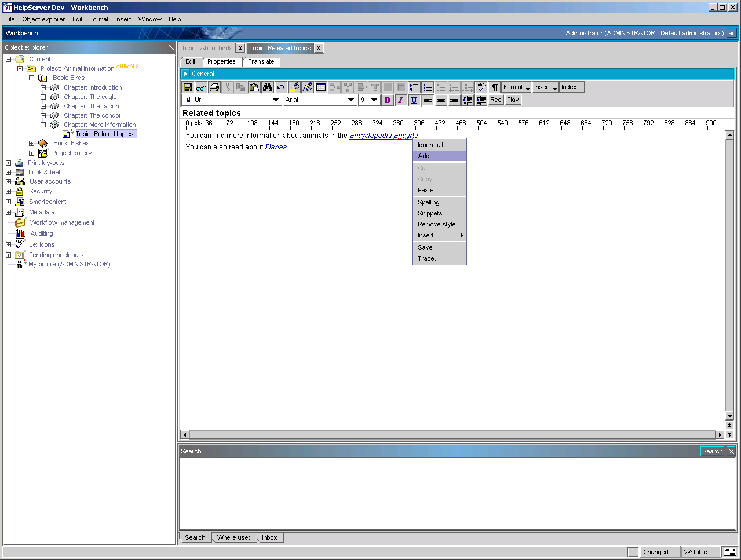Choose Ignore all in the context menu
The height and width of the screenshot is (560, 741).
click(439, 145)
